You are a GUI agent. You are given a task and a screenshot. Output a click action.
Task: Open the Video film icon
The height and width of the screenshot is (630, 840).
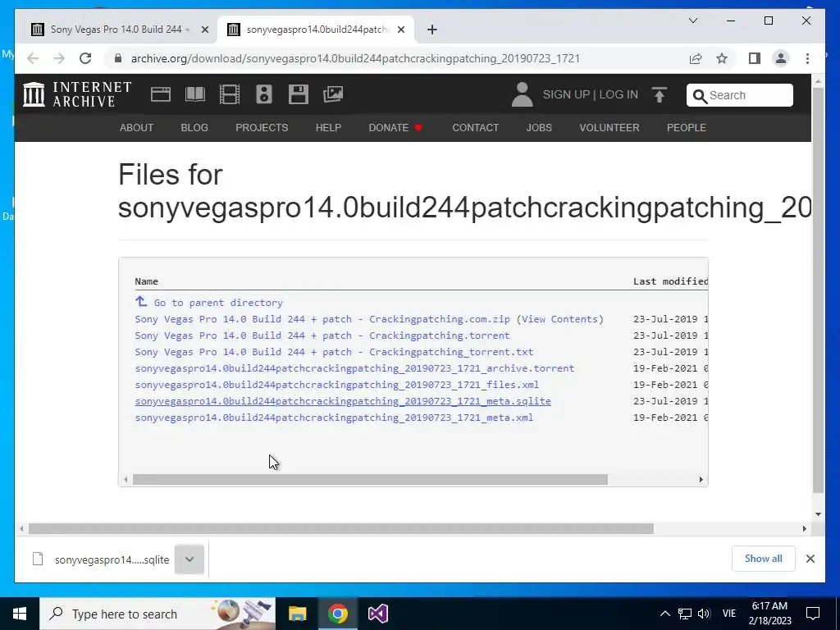coord(230,94)
